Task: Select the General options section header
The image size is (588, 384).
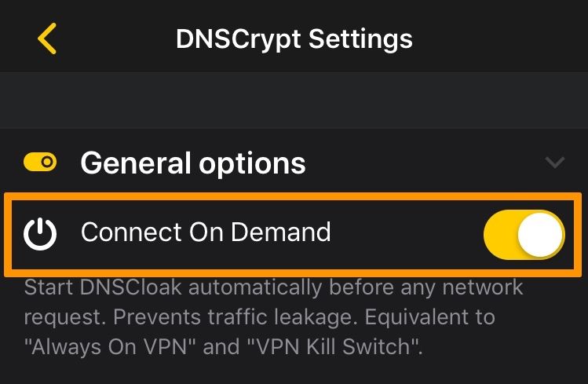Action: coord(294,163)
